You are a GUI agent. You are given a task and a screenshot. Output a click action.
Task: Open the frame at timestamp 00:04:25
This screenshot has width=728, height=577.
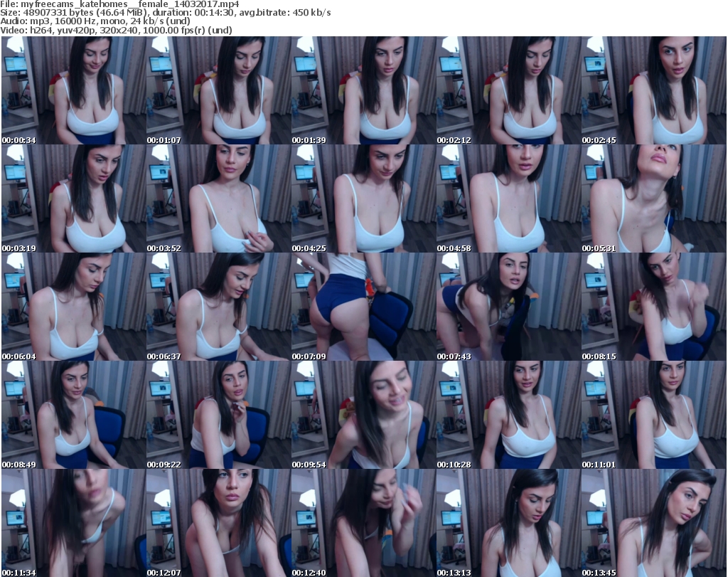click(x=363, y=198)
